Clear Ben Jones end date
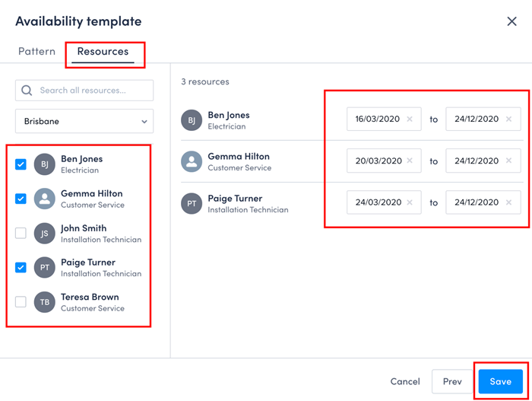Screen dimensions: 532x401 click(508, 119)
